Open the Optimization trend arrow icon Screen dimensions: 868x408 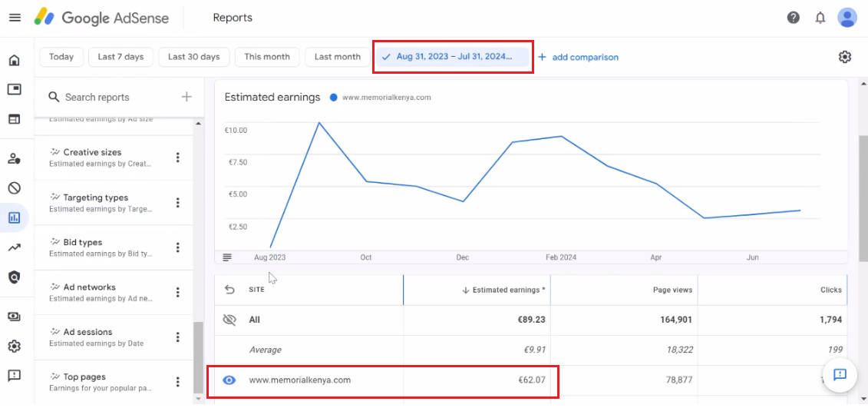pos(15,247)
